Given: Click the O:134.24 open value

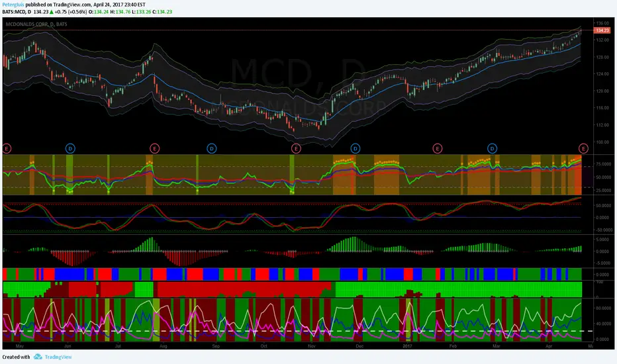Looking at the screenshot, I should coord(99,12).
